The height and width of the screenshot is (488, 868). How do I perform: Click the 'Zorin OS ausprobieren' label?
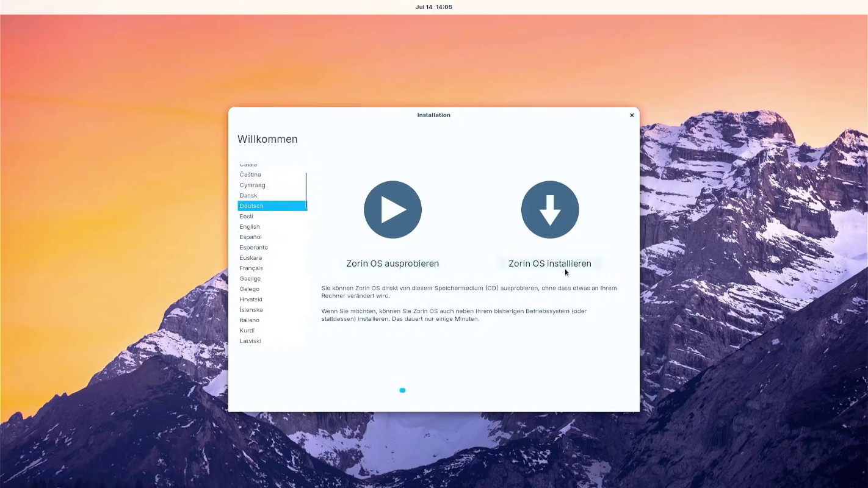click(x=392, y=264)
